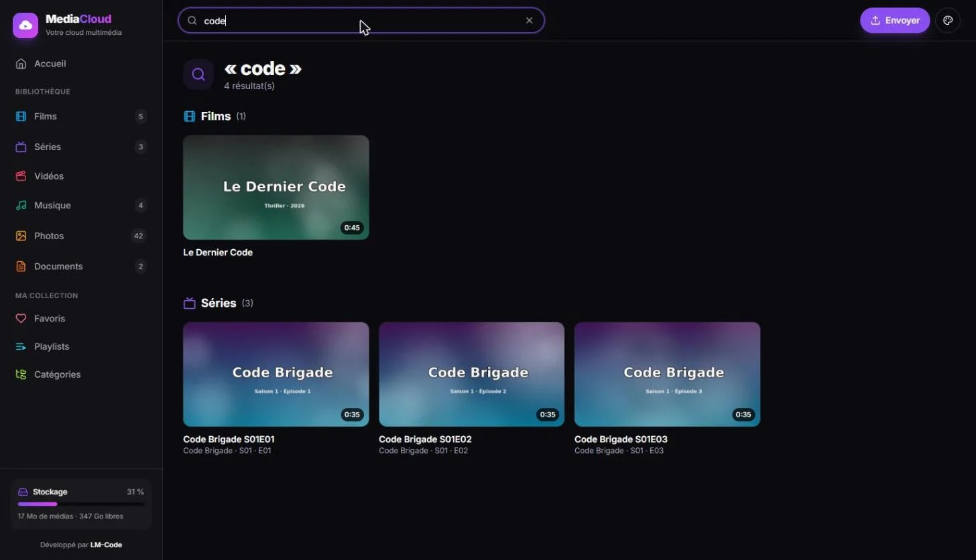The image size is (976, 560).
Task: Click the magnifier icon in search field
Action: coord(192,21)
